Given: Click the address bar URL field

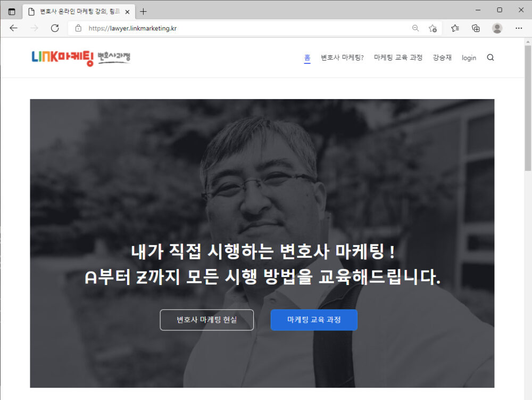Looking at the screenshot, I should coord(239,28).
